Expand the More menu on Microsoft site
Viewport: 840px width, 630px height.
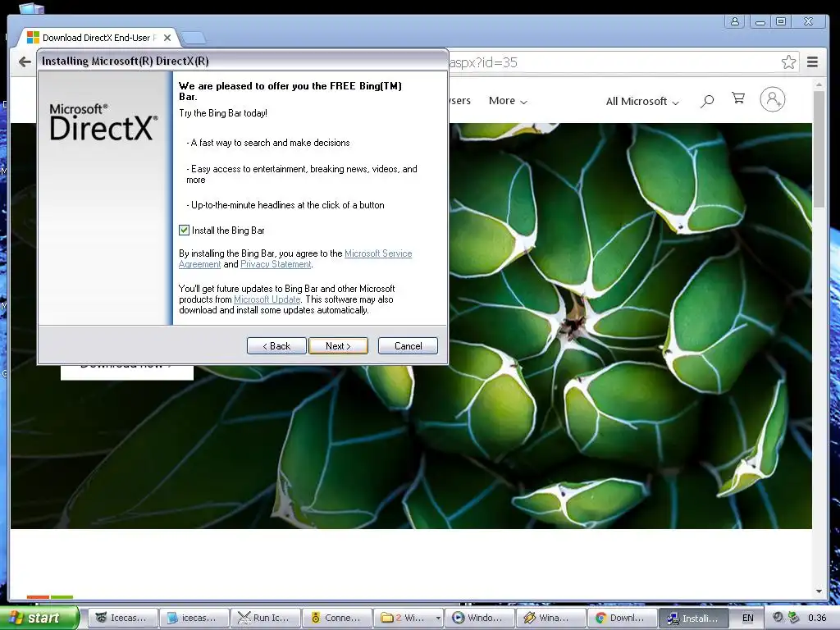tap(508, 101)
